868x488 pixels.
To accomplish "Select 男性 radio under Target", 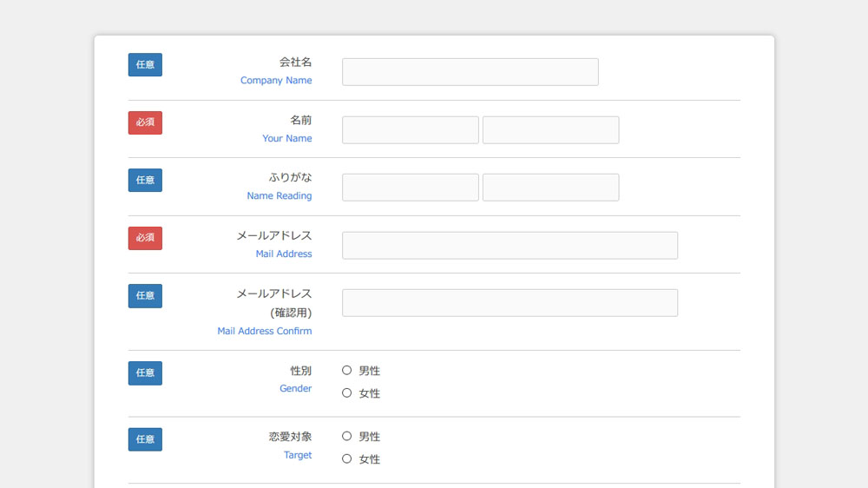I will tap(346, 436).
